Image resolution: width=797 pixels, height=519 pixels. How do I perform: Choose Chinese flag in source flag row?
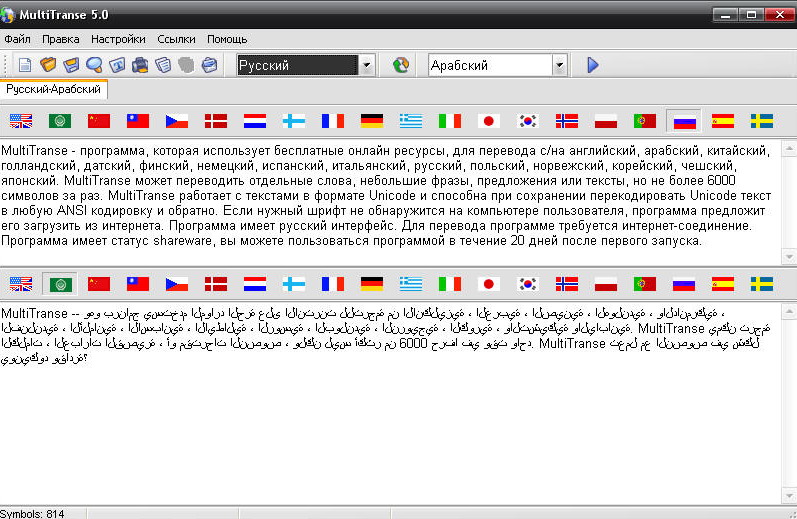tap(99, 121)
